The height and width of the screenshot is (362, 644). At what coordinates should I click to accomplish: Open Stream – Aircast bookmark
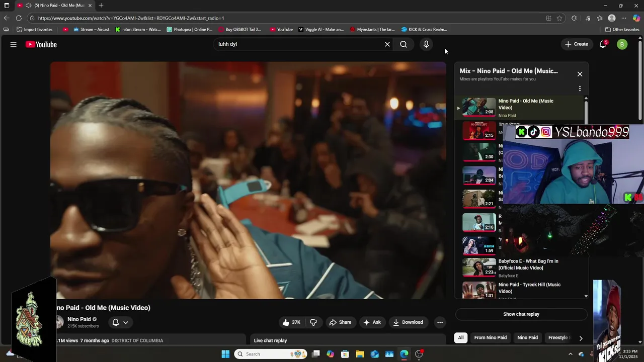pyautogui.click(x=91, y=30)
